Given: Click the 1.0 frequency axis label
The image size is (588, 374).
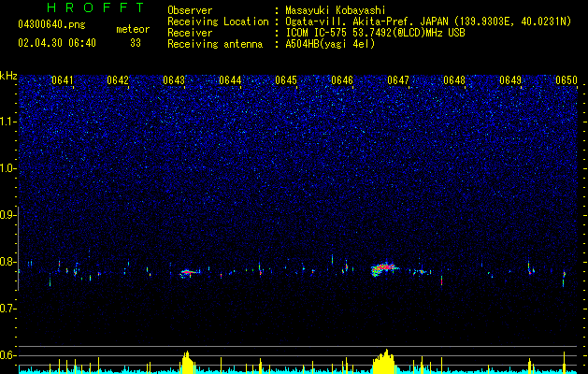Looking at the screenshot, I should [7, 168].
